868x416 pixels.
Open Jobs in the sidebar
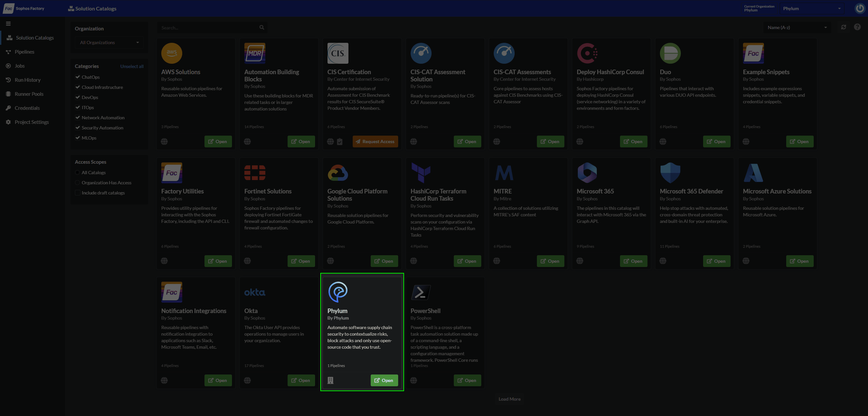pos(15,66)
